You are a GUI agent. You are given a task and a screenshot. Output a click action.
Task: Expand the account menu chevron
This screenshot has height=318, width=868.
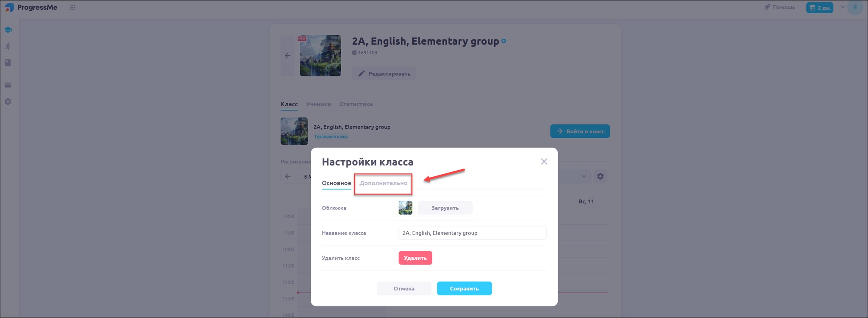click(843, 7)
